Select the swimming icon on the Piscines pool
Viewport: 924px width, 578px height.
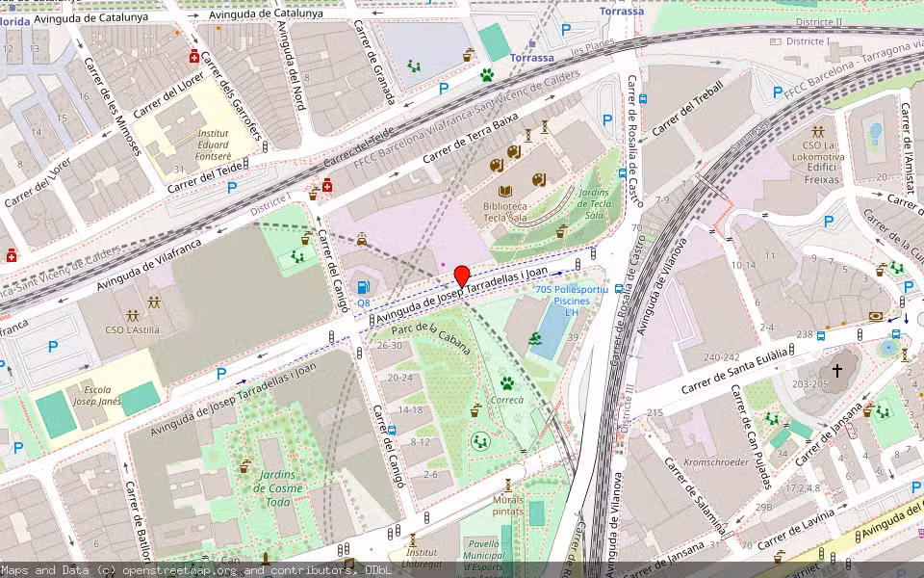point(535,338)
